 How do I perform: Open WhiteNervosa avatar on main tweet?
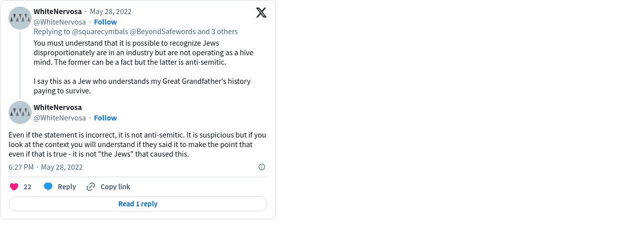pos(20,112)
